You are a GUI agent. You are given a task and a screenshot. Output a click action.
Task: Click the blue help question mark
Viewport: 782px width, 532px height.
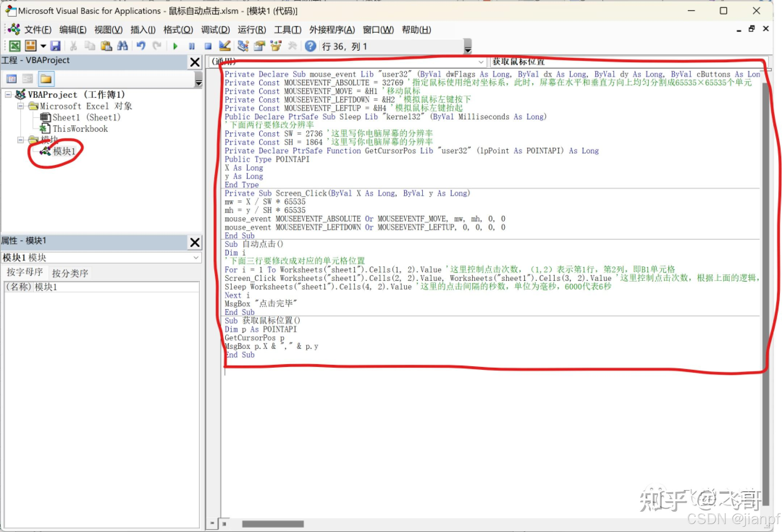[310, 46]
